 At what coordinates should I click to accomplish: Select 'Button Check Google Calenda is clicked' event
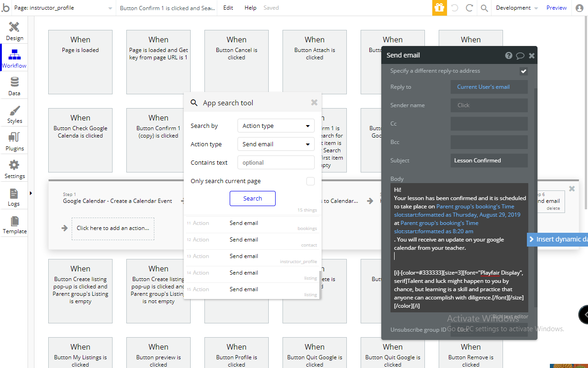click(80, 141)
